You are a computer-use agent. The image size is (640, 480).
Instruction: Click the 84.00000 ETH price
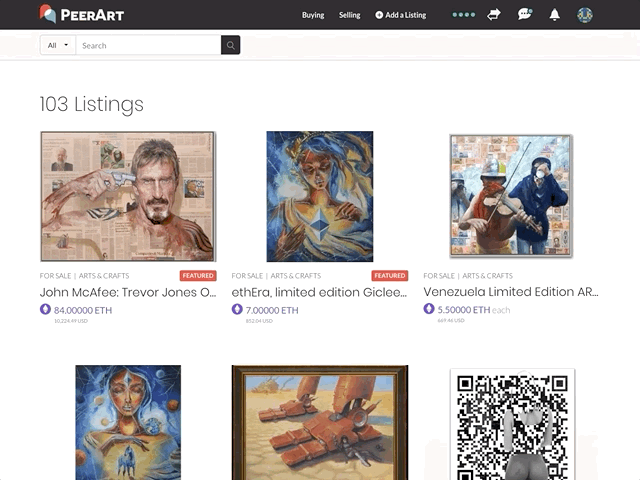pos(83,310)
